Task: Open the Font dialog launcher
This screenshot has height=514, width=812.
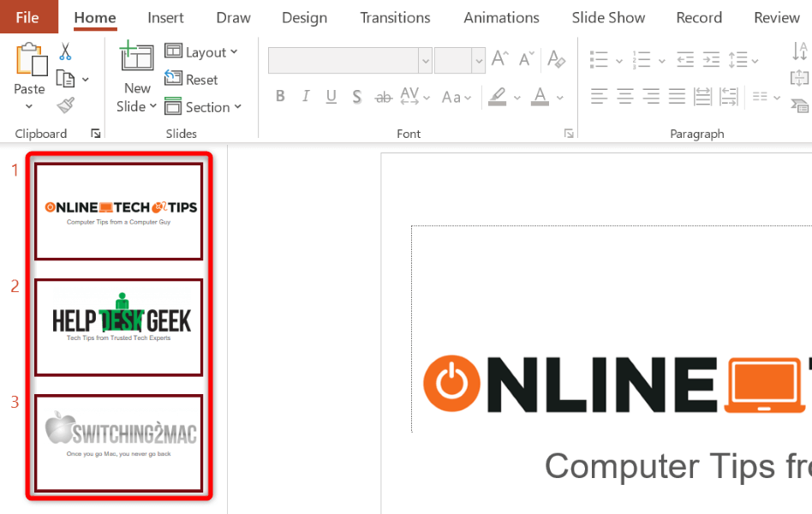Action: tap(569, 134)
